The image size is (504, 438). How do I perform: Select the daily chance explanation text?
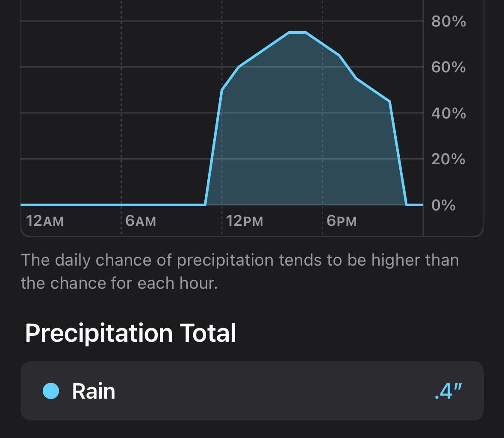239,270
